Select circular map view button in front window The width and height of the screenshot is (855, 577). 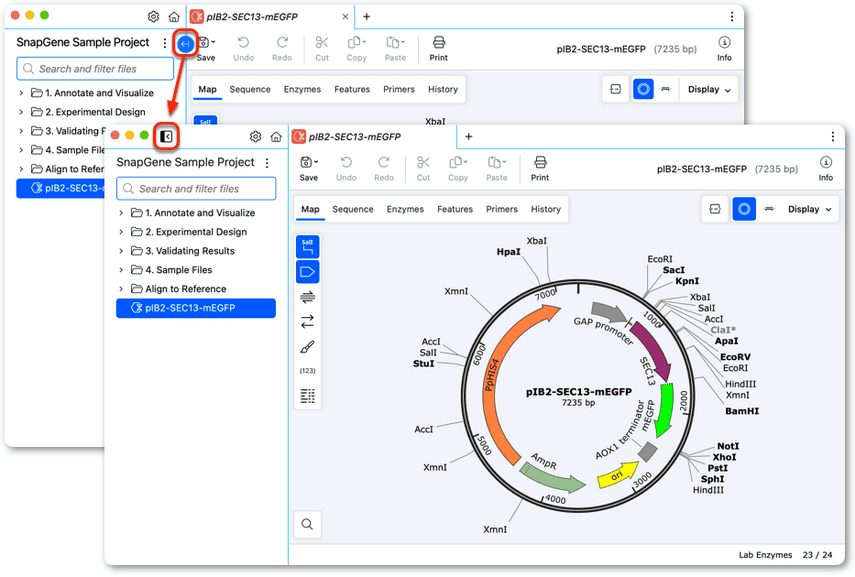744,209
